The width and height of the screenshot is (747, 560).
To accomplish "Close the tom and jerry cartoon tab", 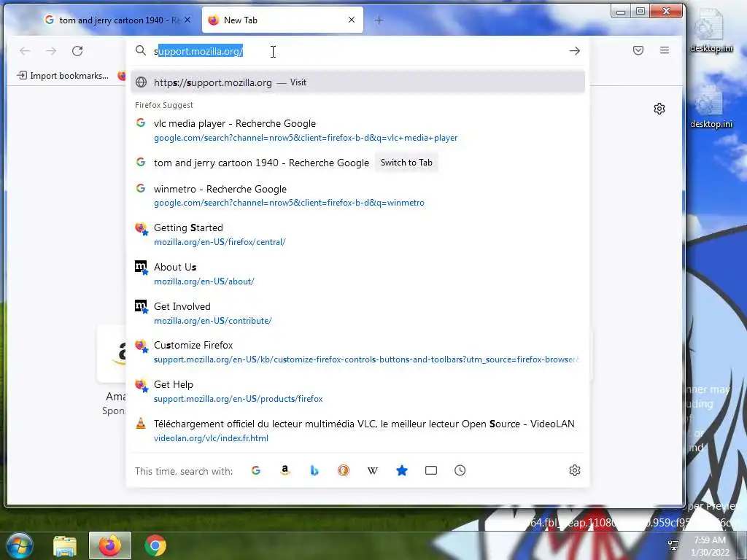I will (187, 20).
